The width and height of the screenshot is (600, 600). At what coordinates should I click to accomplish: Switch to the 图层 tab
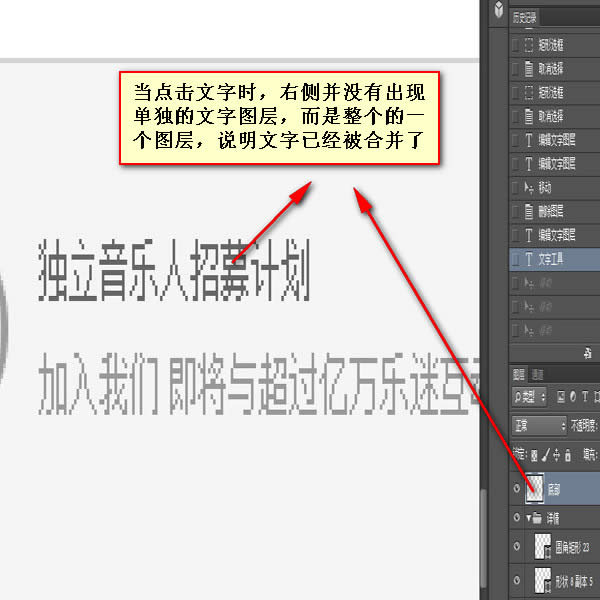click(x=518, y=375)
